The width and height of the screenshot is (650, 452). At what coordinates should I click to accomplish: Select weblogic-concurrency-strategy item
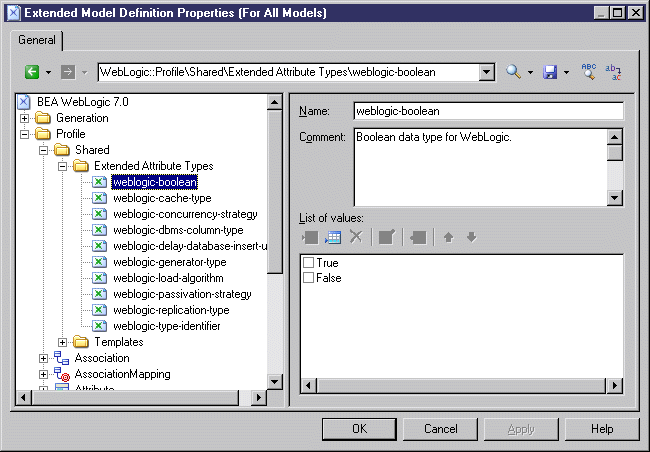click(185, 214)
